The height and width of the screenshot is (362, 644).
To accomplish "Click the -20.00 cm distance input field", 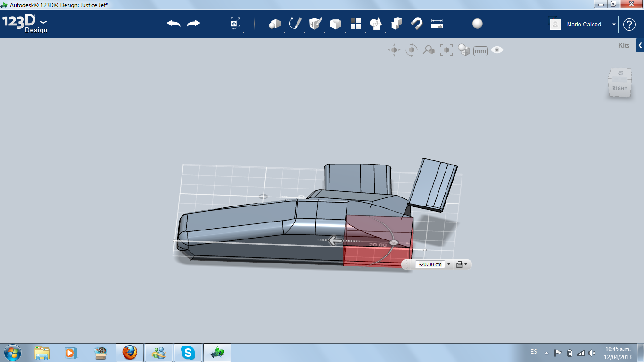I will click(429, 264).
